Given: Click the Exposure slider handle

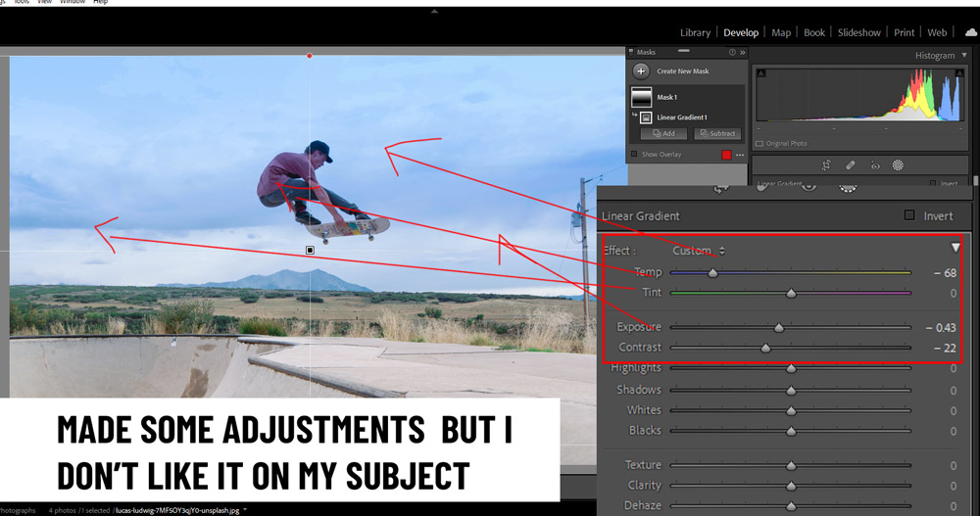Looking at the screenshot, I should pyautogui.click(x=779, y=328).
